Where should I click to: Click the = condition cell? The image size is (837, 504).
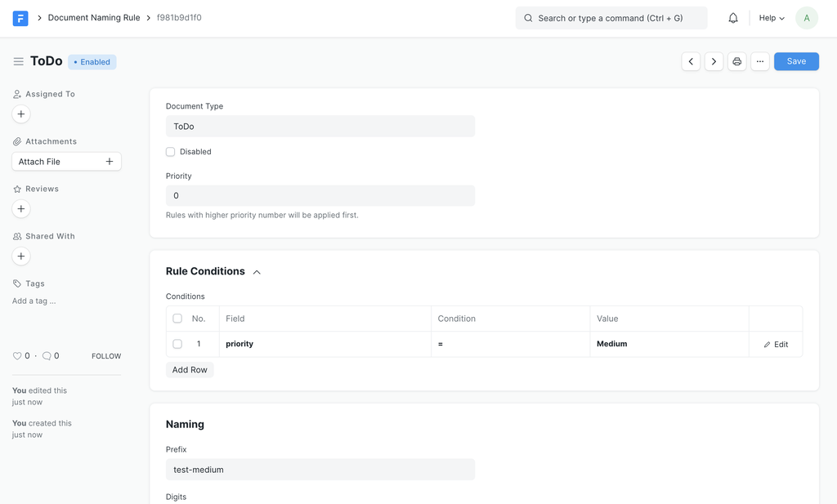point(510,344)
